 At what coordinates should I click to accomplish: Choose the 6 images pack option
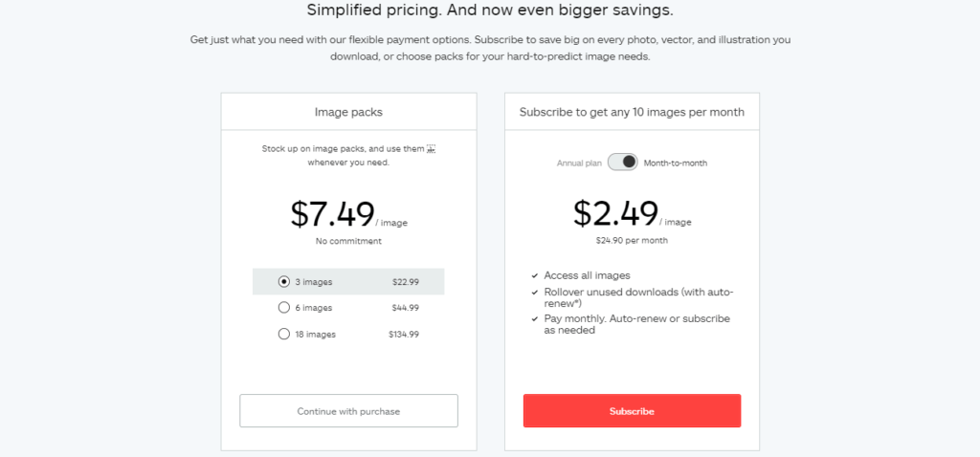coord(283,308)
